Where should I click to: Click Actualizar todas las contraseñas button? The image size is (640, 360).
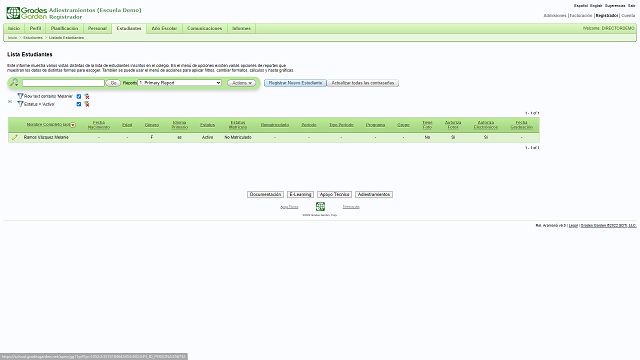click(363, 83)
